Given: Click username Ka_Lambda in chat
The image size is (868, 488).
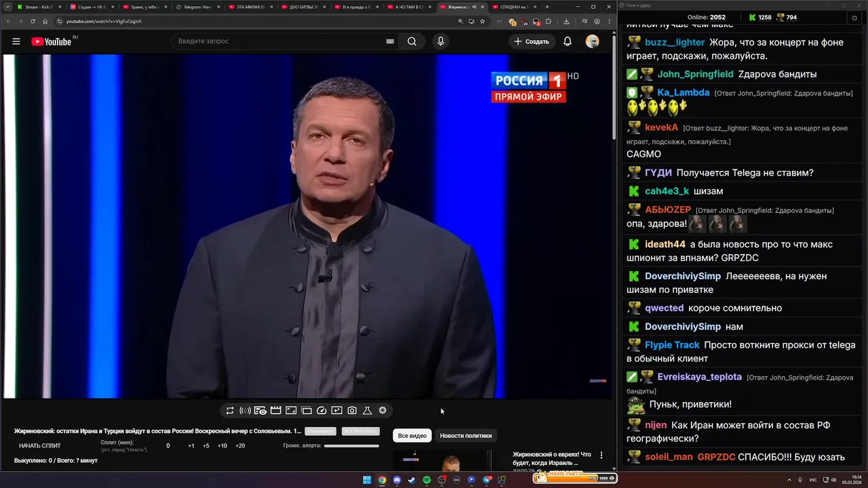Looking at the screenshot, I should (x=684, y=92).
